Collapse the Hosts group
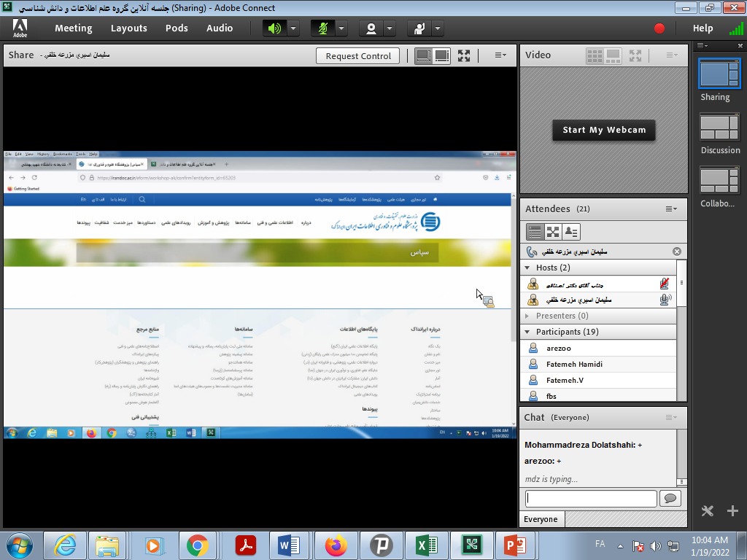The width and height of the screenshot is (747, 560). point(527,268)
